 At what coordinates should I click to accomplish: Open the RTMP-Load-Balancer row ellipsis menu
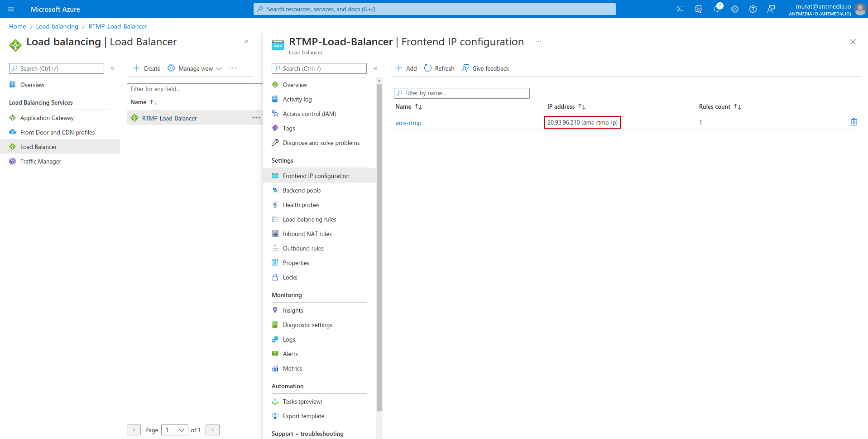[256, 118]
